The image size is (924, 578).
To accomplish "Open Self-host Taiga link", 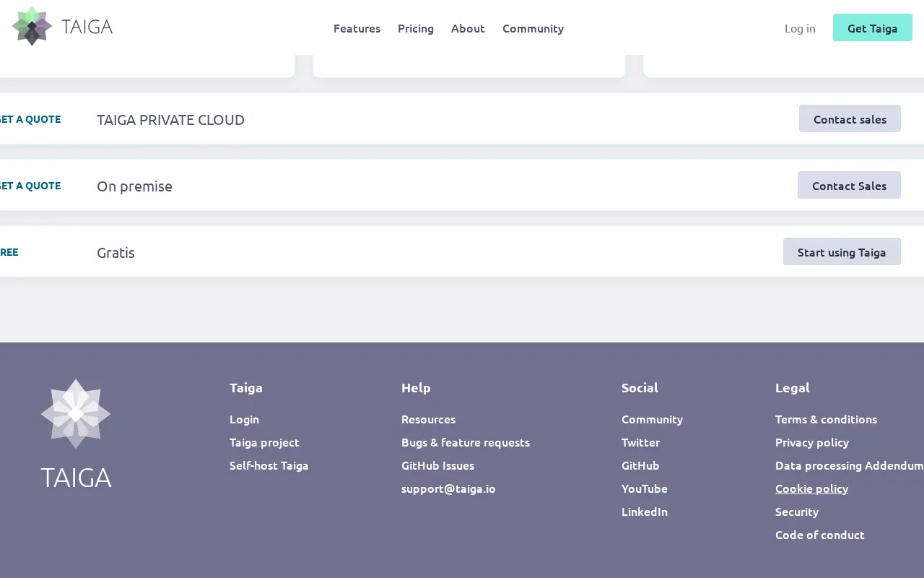I will pos(269,465).
